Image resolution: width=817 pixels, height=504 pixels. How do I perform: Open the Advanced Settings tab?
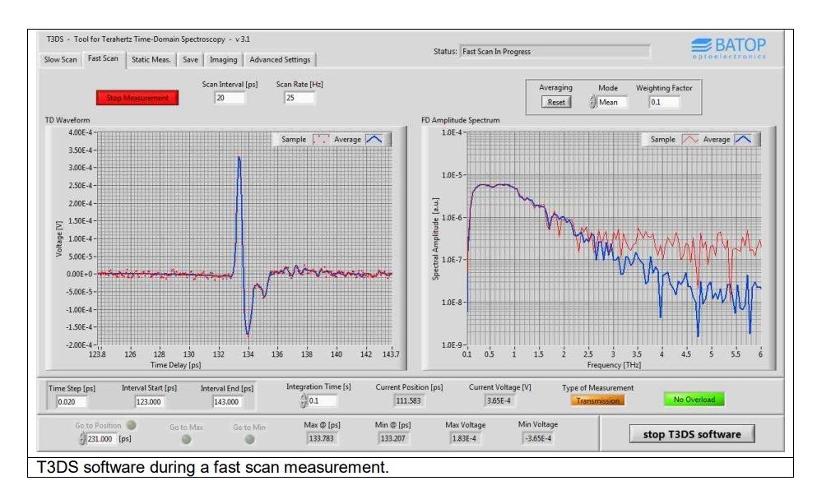(x=280, y=59)
